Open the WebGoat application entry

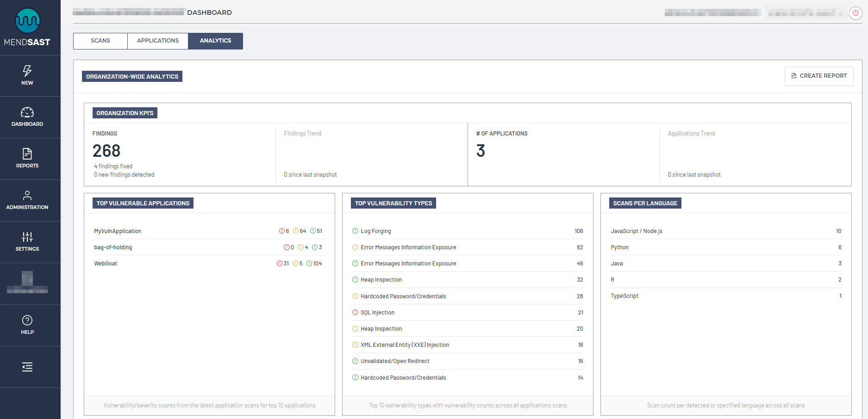coord(106,264)
